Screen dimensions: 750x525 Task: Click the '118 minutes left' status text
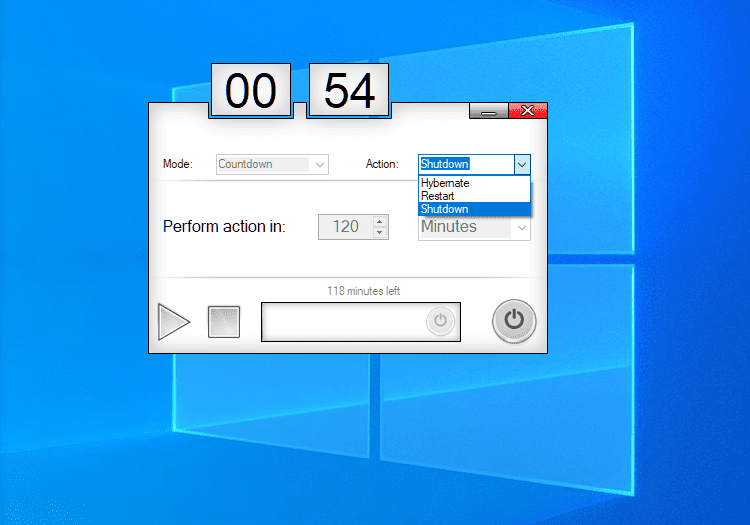364,291
